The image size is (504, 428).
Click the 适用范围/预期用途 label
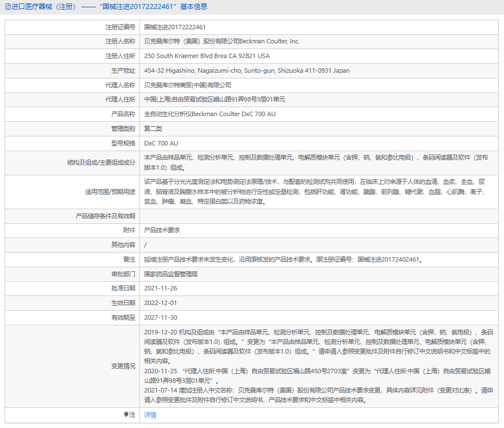(110, 192)
